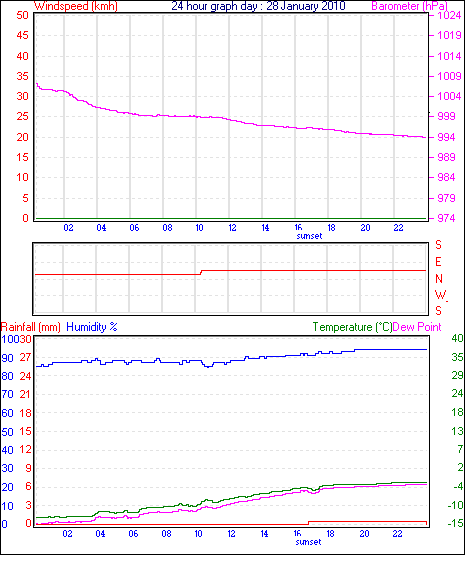Click the 1009 barometer scale value
The height and width of the screenshot is (566, 466).
point(449,76)
